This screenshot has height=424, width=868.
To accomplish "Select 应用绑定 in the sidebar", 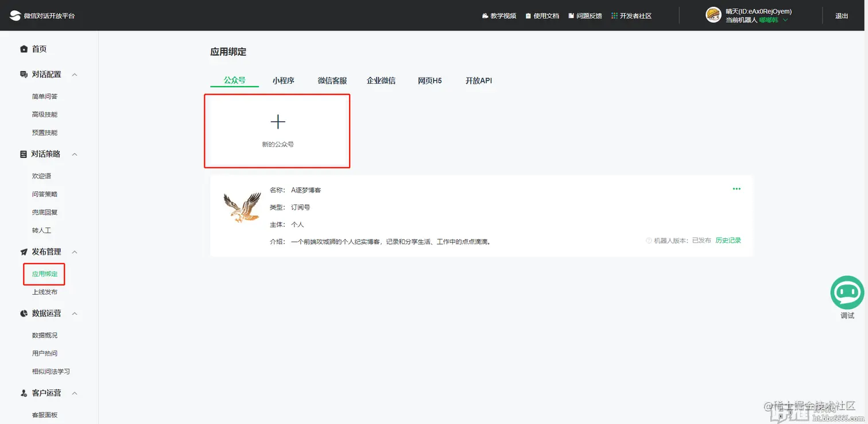I will pos(45,274).
